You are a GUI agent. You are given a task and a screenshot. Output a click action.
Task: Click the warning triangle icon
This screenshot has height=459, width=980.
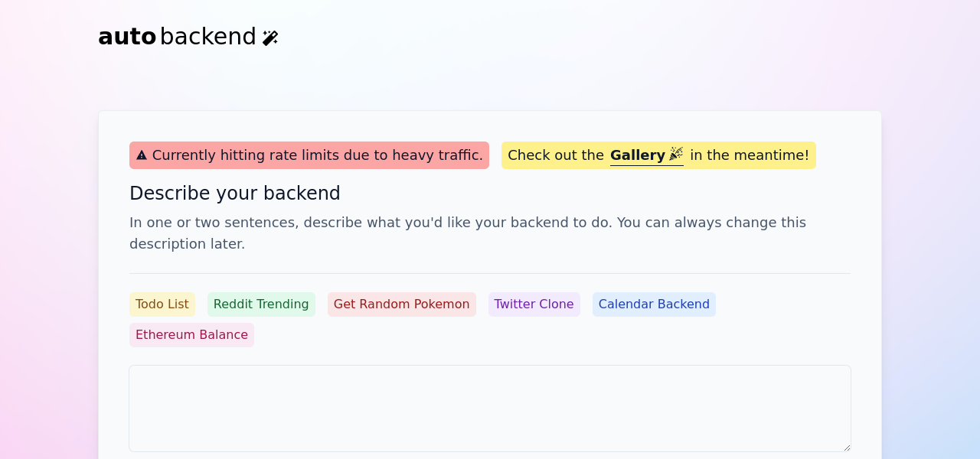142,155
